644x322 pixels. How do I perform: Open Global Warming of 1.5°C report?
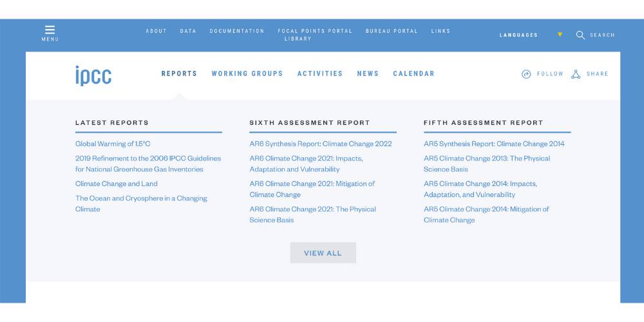[x=113, y=144]
